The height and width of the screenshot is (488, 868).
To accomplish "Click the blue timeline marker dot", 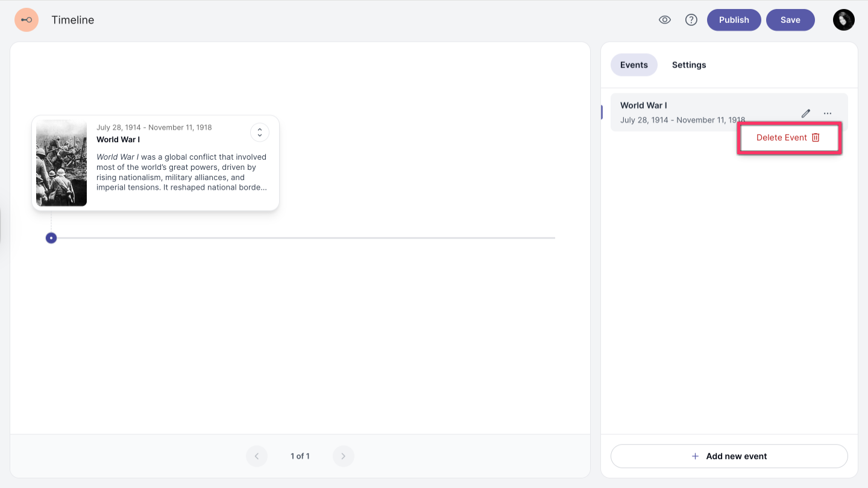I will tap(51, 238).
